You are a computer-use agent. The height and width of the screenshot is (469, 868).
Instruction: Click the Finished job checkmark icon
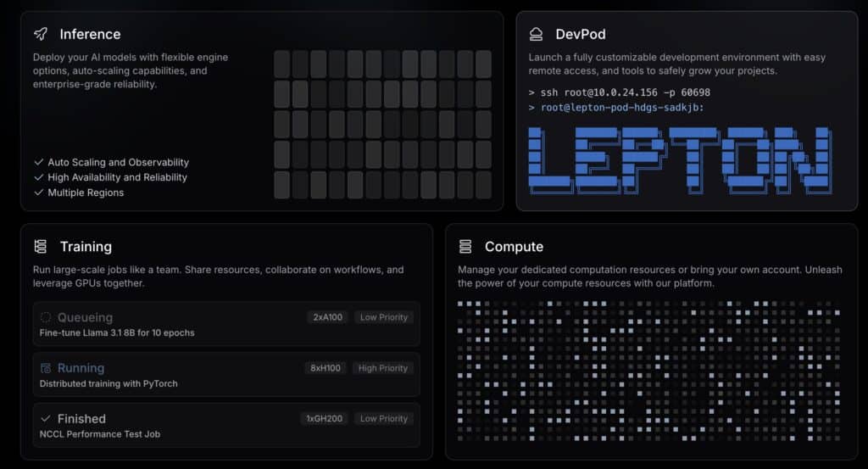pos(46,419)
